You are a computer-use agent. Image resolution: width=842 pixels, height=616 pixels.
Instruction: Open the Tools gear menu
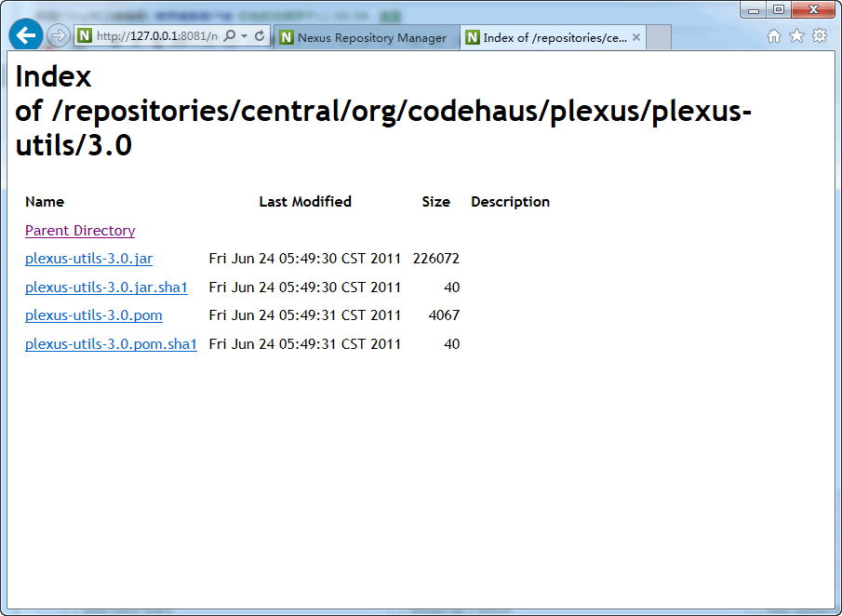click(820, 36)
